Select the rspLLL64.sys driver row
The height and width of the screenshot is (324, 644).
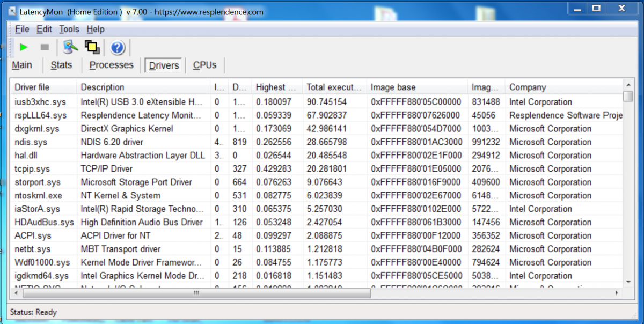(317, 115)
